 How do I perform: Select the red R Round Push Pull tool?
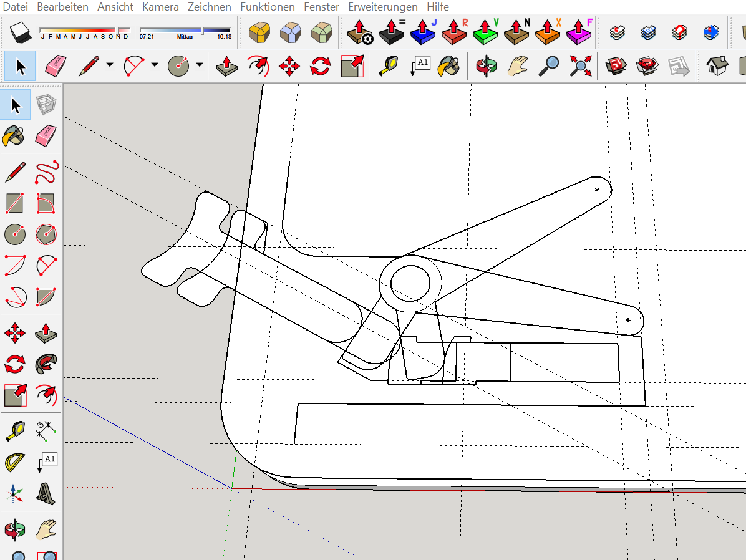(x=454, y=32)
